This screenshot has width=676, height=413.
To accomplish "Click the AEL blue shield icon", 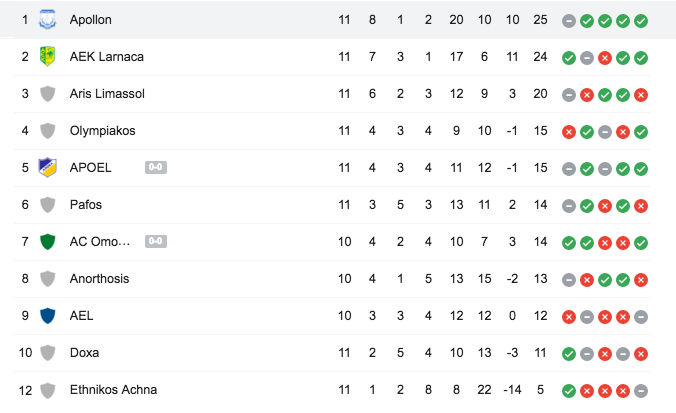I will 47,316.
